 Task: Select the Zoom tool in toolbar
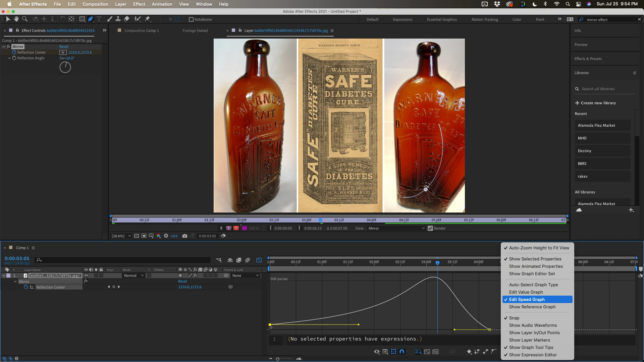pos(24,19)
